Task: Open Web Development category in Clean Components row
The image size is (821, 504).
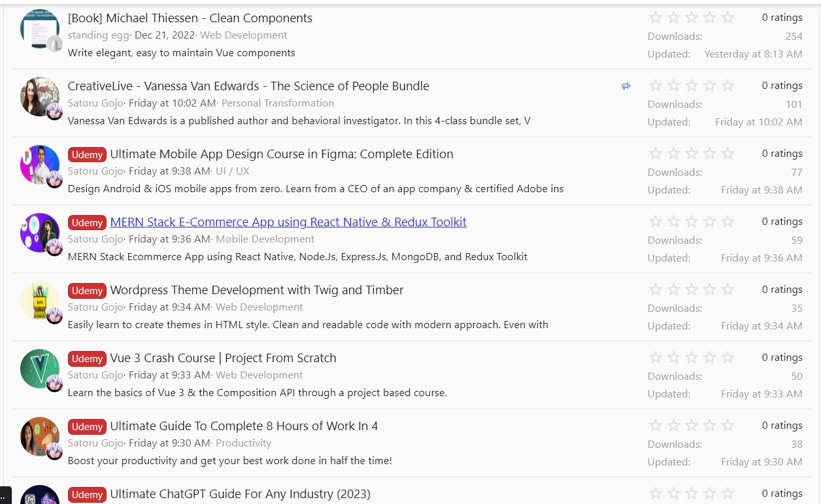Action: point(244,35)
